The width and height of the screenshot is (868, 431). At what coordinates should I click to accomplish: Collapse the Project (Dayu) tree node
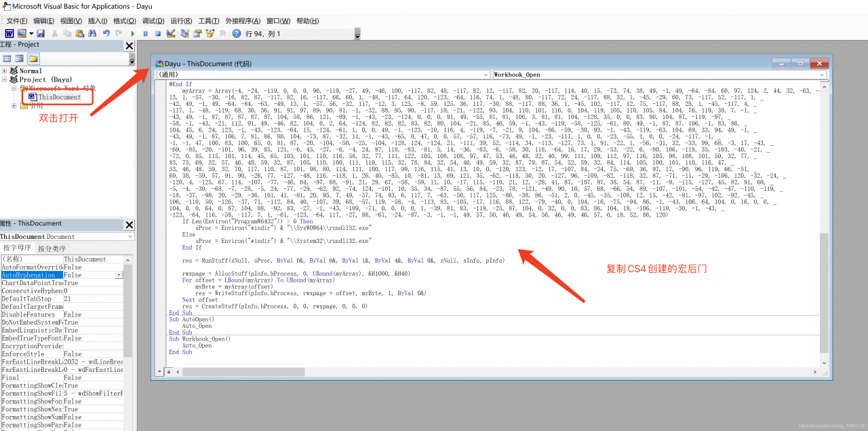[5, 79]
